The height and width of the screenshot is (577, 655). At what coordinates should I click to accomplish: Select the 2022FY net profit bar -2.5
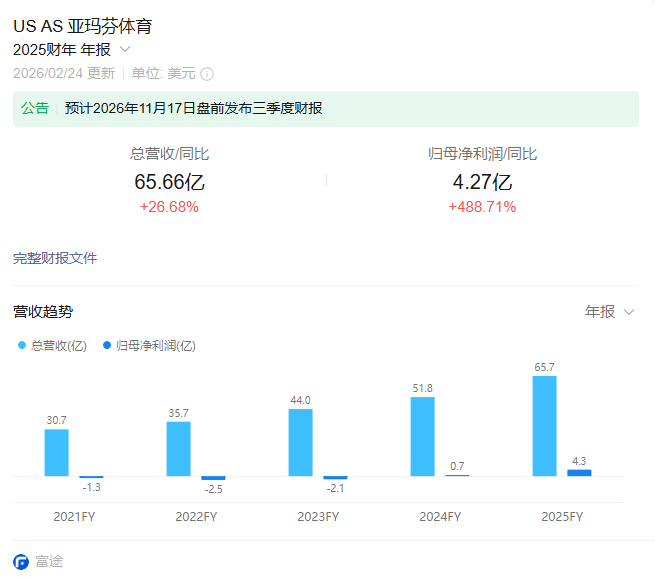[x=213, y=478]
